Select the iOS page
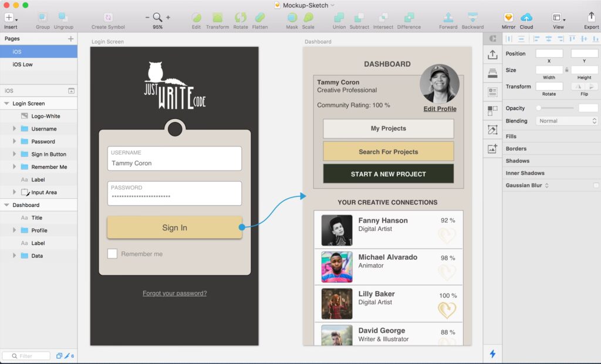The height and width of the screenshot is (364, 601). (17, 52)
